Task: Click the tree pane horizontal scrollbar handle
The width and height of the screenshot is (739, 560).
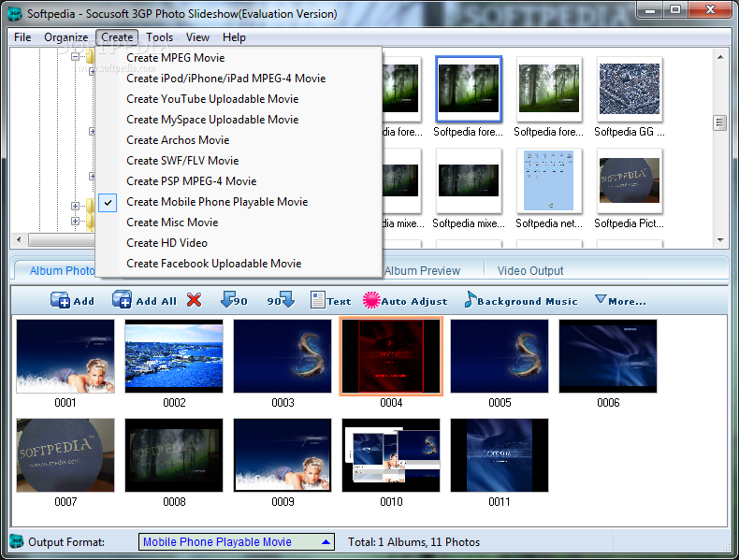Action: (61, 239)
